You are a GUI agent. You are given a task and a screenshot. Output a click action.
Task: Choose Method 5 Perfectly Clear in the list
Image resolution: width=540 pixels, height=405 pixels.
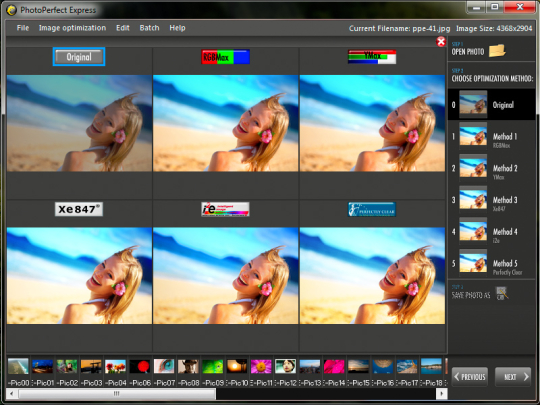pyautogui.click(x=491, y=263)
